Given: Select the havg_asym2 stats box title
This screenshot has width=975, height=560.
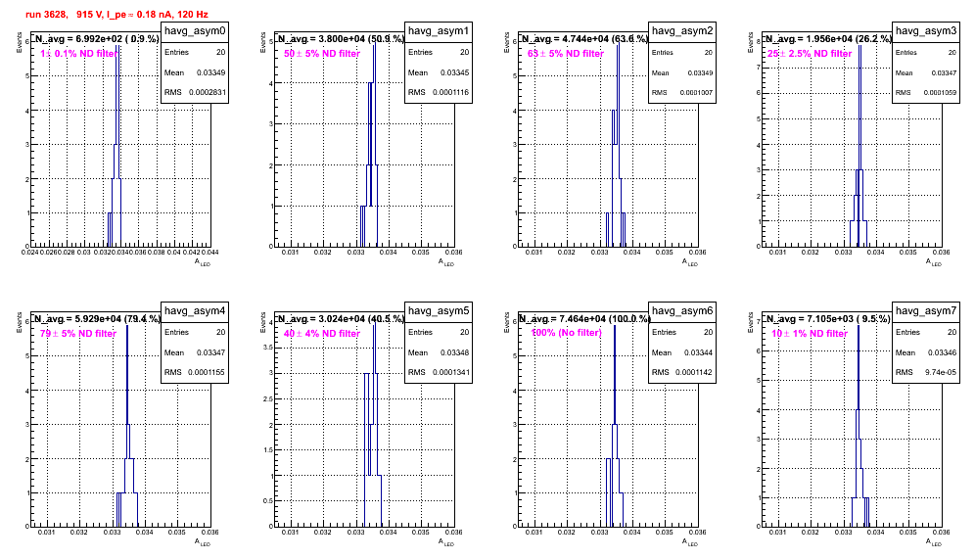Looking at the screenshot, I should point(682,30).
